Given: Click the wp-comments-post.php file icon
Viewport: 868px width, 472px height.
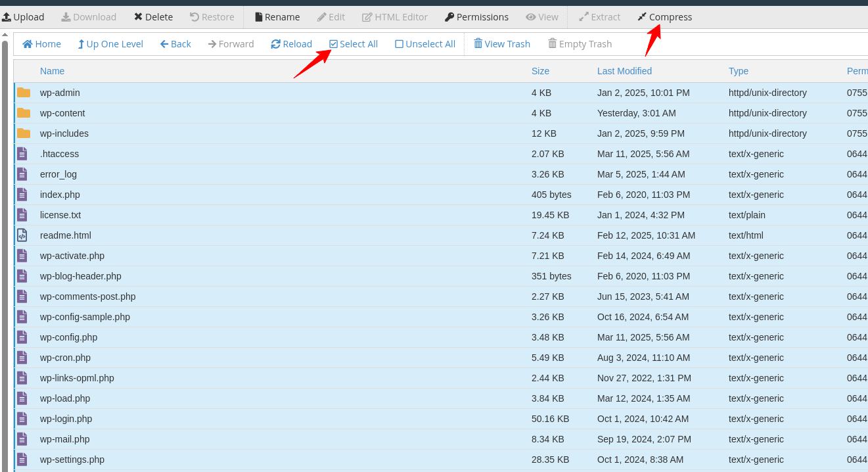Looking at the screenshot, I should pos(22,296).
